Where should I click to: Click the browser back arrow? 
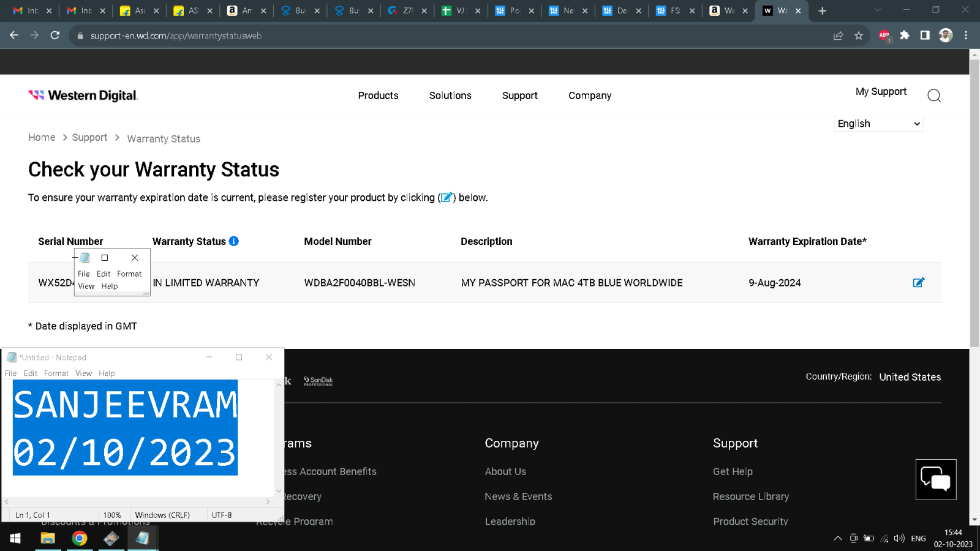[14, 36]
